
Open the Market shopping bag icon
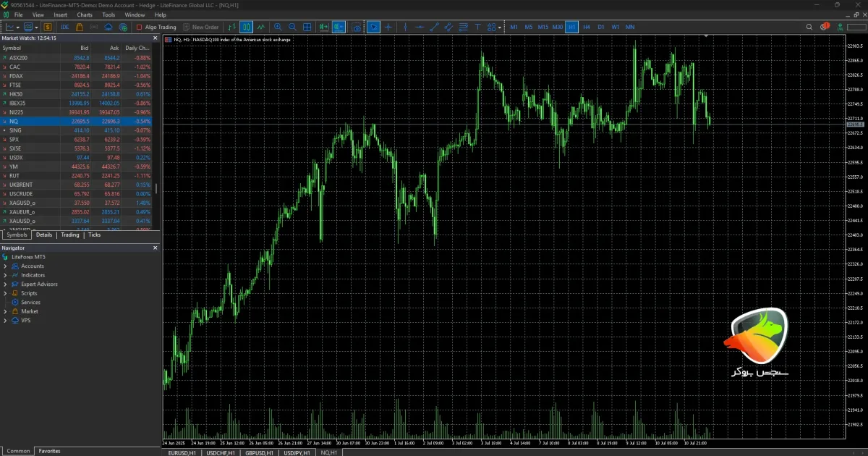point(80,27)
